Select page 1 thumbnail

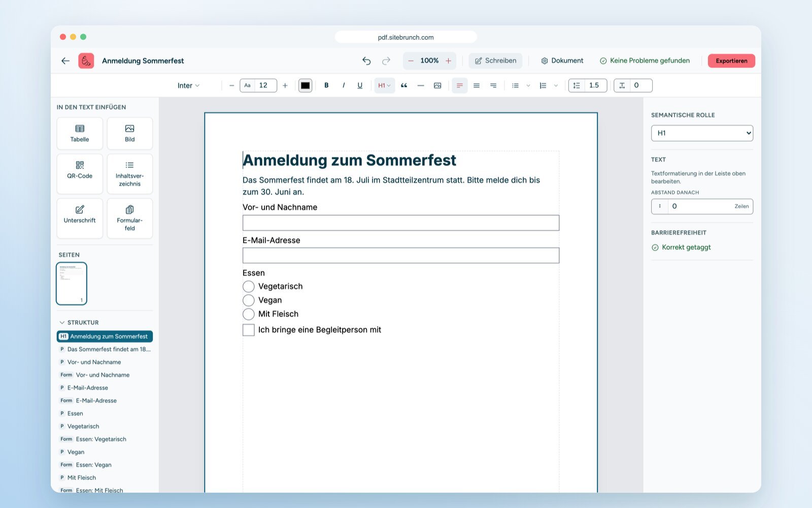coord(72,283)
